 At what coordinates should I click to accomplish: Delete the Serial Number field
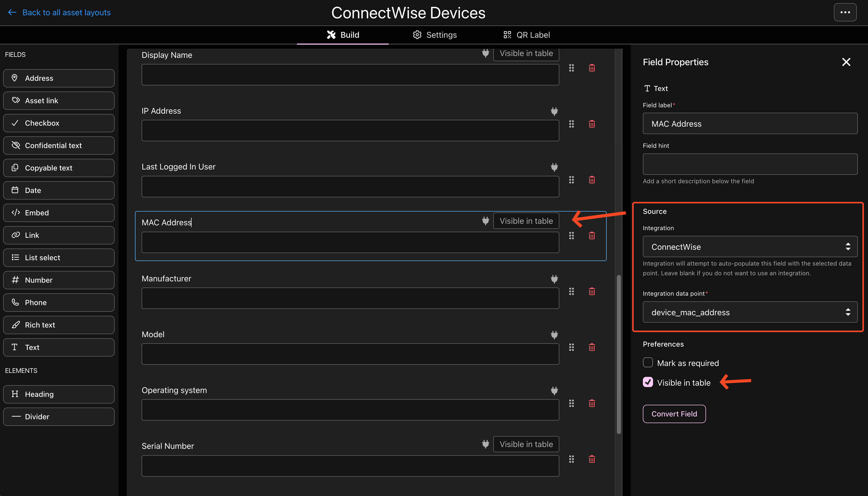click(592, 459)
